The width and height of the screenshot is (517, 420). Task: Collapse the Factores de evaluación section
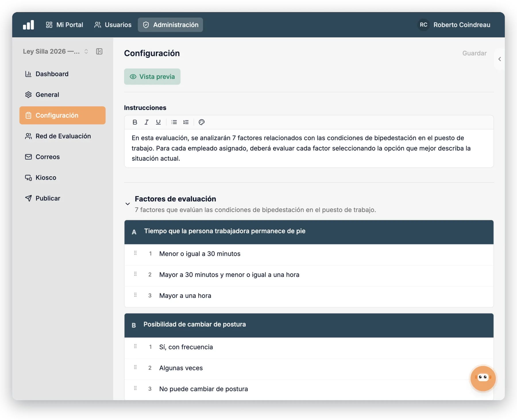tap(128, 204)
